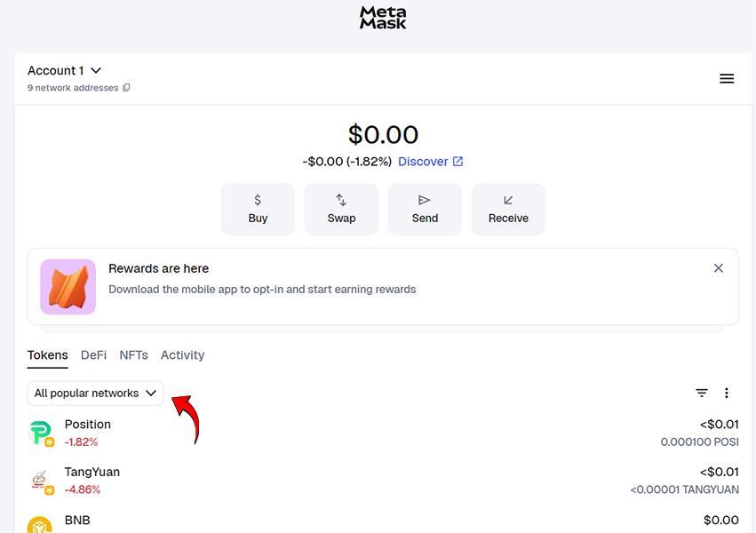Click the TangYuan token logo

click(x=40, y=480)
